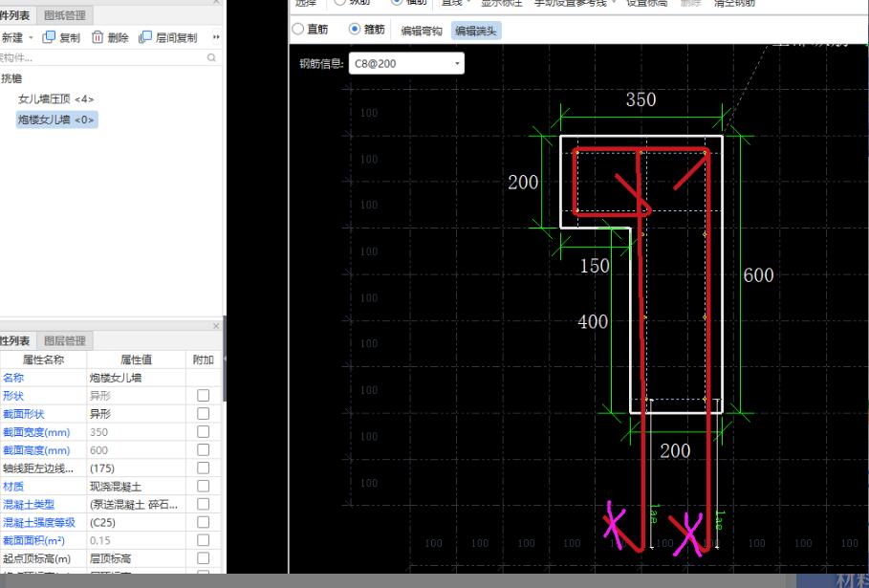Viewport: 869px width, 588px height.
Task: Click the 名称 value 炮楼女儿墙
Action: coord(137,378)
